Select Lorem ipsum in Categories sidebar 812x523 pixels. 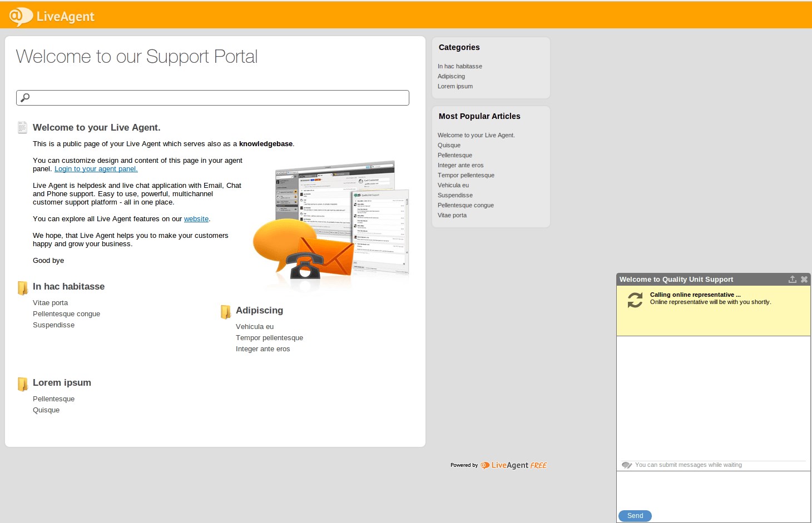point(455,86)
